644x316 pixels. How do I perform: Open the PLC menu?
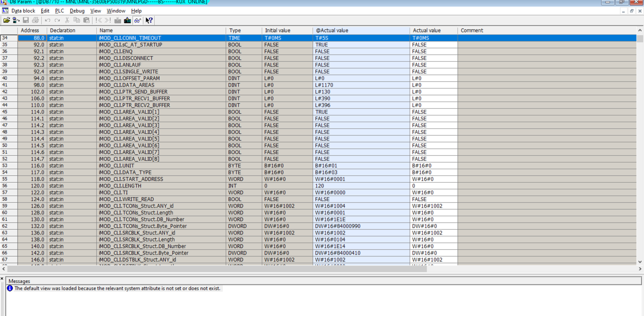pyautogui.click(x=59, y=11)
